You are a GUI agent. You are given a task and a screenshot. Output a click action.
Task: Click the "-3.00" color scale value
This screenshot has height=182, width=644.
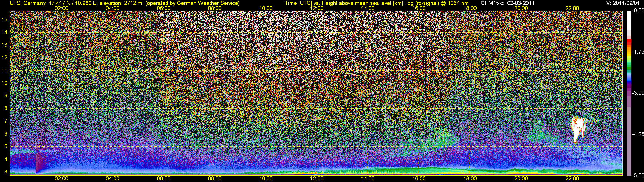638,93
